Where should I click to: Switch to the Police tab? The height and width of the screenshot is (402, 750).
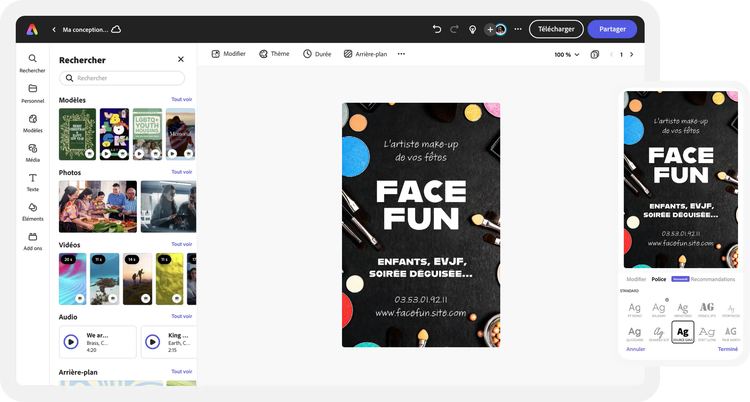pyautogui.click(x=659, y=279)
